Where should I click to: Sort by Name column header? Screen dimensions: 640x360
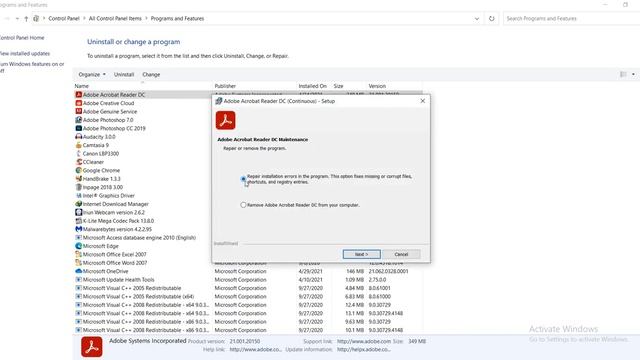[x=82, y=86]
